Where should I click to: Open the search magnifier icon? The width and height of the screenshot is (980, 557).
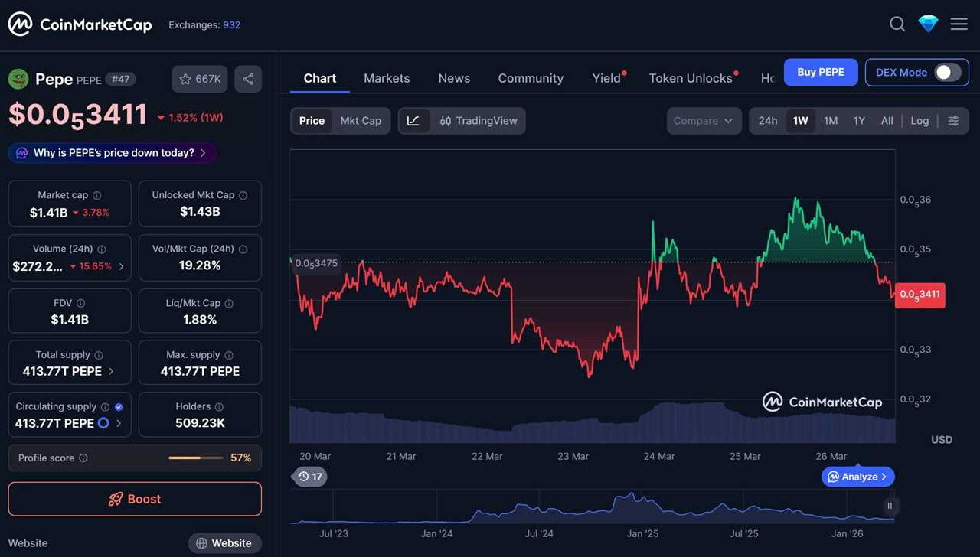click(x=897, y=24)
